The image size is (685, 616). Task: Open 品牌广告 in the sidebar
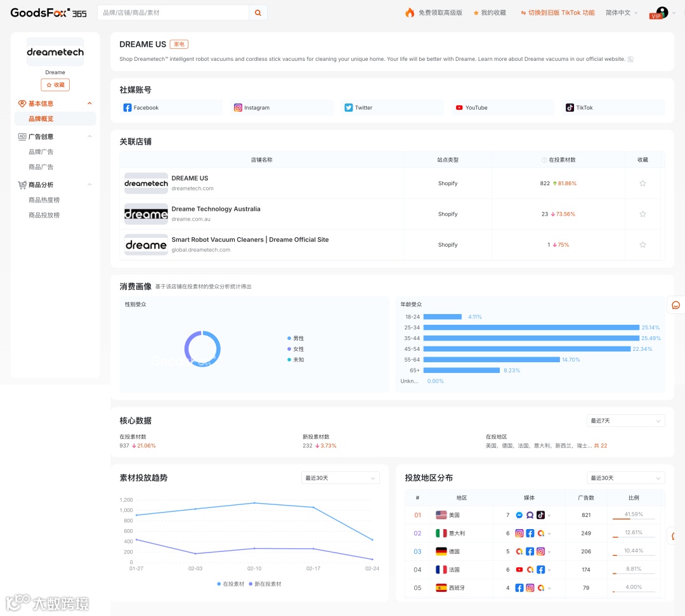[x=41, y=152]
